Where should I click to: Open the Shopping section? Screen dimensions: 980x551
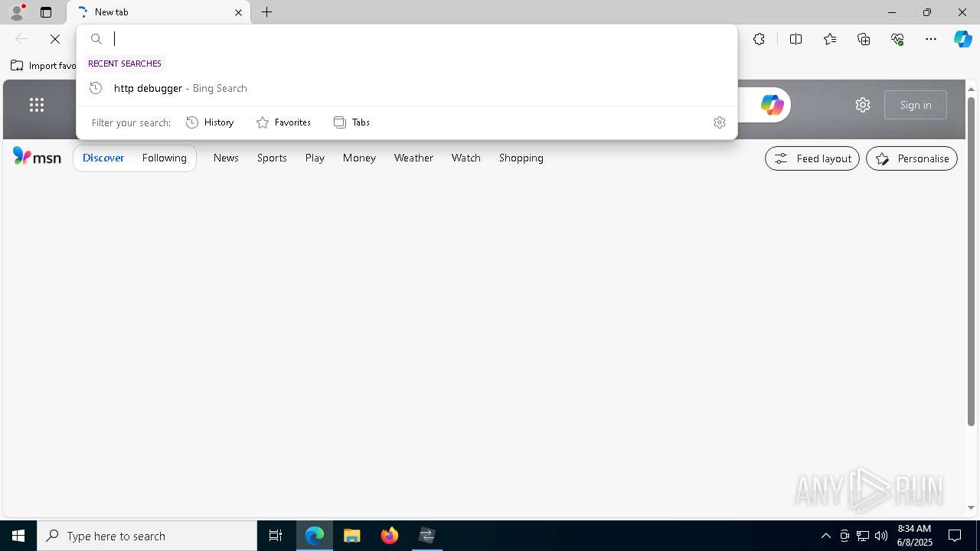pyautogui.click(x=521, y=158)
